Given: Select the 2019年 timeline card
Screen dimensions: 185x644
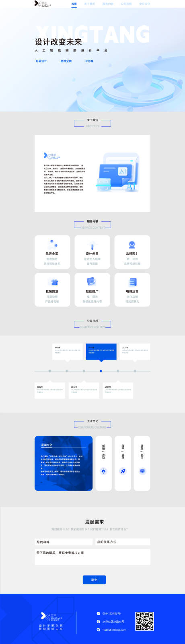Looking at the screenshot, I should 118,390.
